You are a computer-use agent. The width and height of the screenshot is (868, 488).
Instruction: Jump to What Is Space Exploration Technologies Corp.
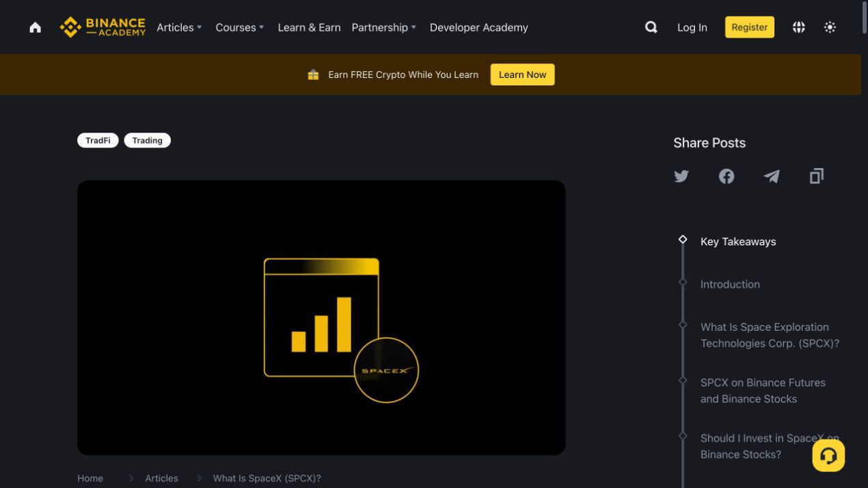tap(770, 335)
